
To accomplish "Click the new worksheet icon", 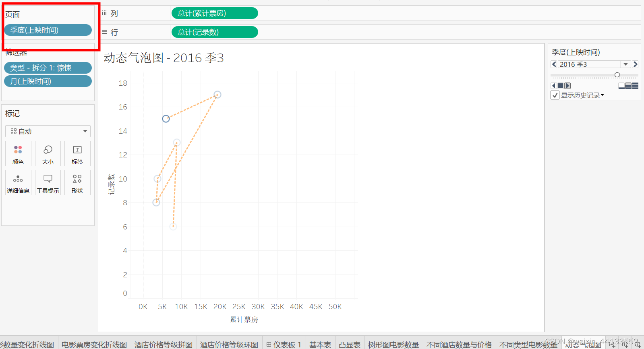I will pyautogui.click(x=612, y=345).
